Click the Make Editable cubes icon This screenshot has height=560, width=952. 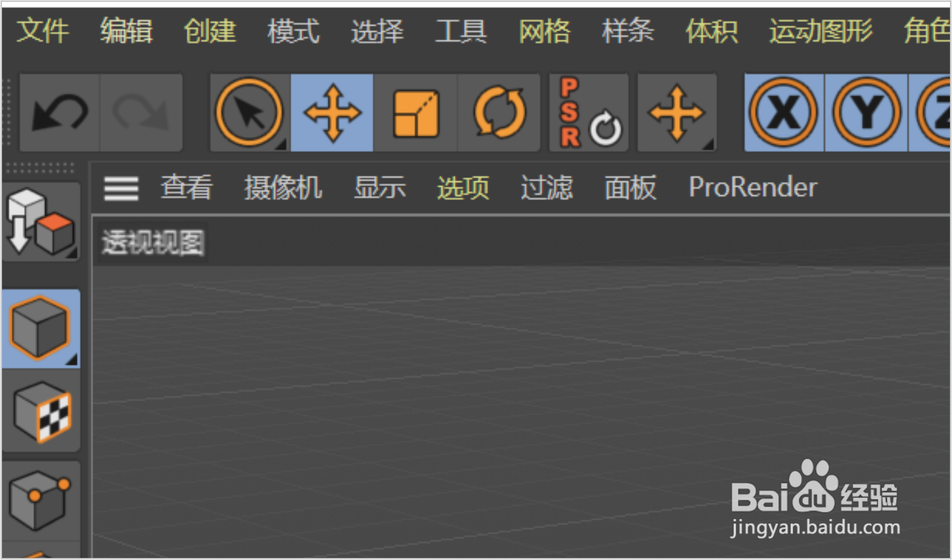[41, 222]
